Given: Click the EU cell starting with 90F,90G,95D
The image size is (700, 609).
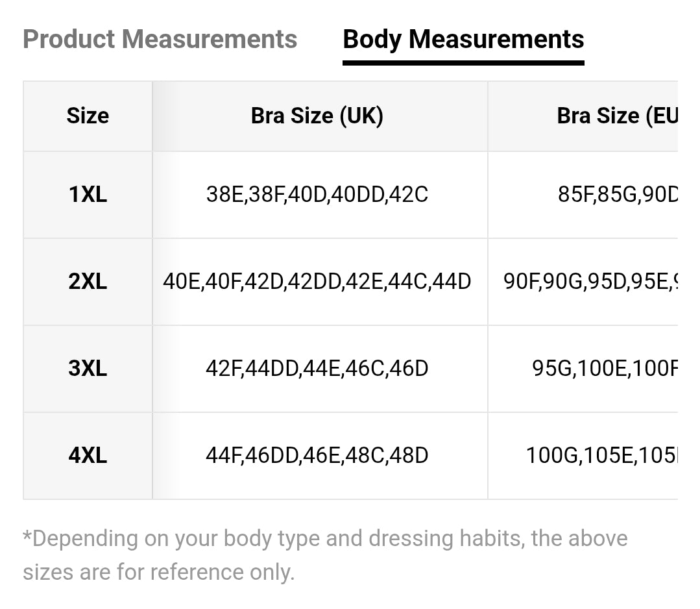Looking at the screenshot, I should pos(590,282).
